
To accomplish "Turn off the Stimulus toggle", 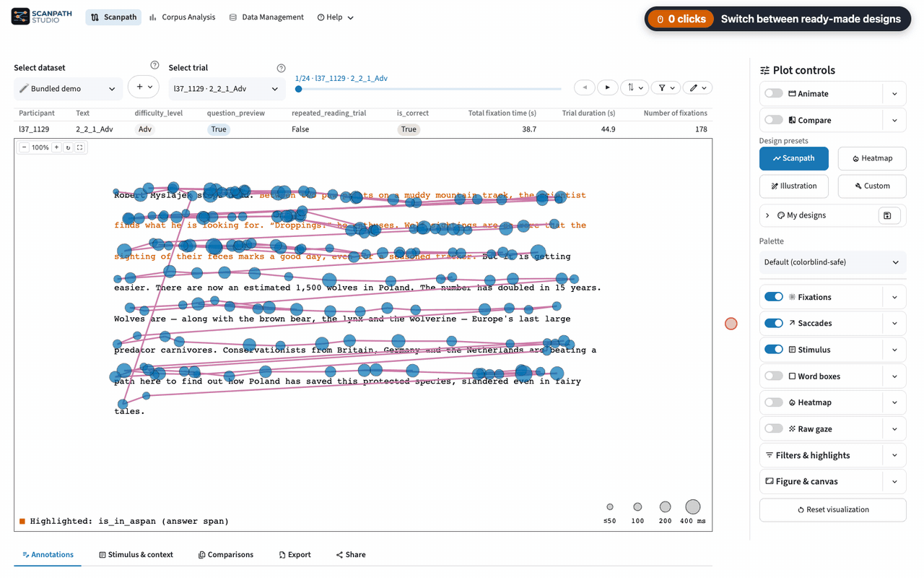I will (x=774, y=350).
